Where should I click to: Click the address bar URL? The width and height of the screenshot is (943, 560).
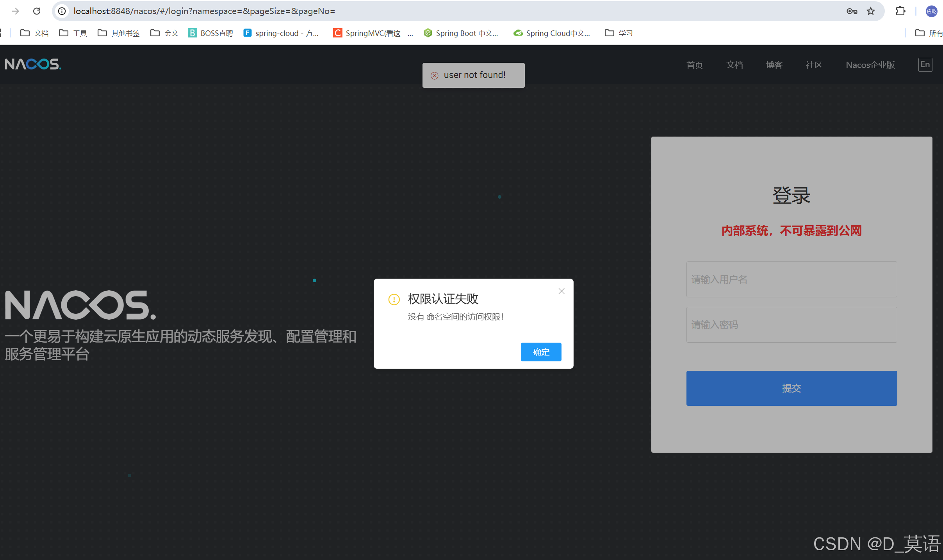(x=204, y=11)
